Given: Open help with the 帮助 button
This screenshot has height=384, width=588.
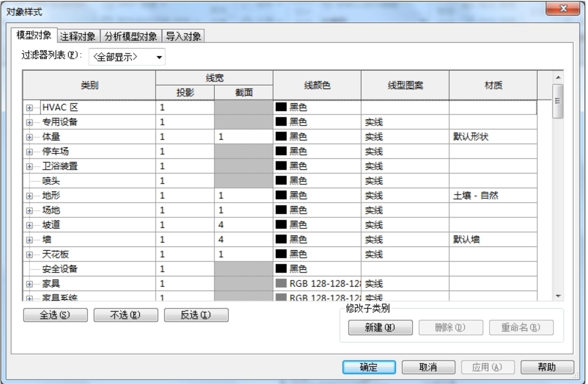Looking at the screenshot, I should click(x=547, y=367).
